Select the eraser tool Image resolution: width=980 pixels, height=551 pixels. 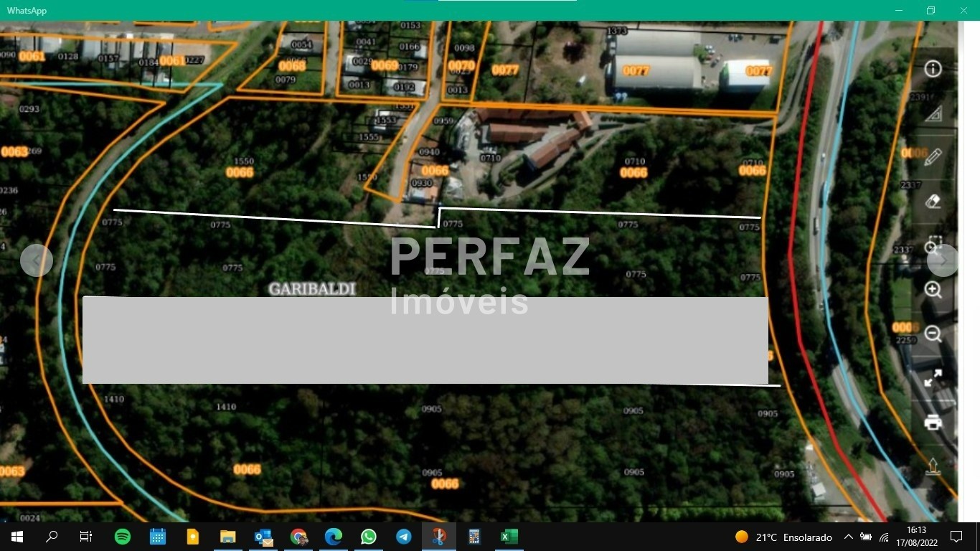click(933, 202)
